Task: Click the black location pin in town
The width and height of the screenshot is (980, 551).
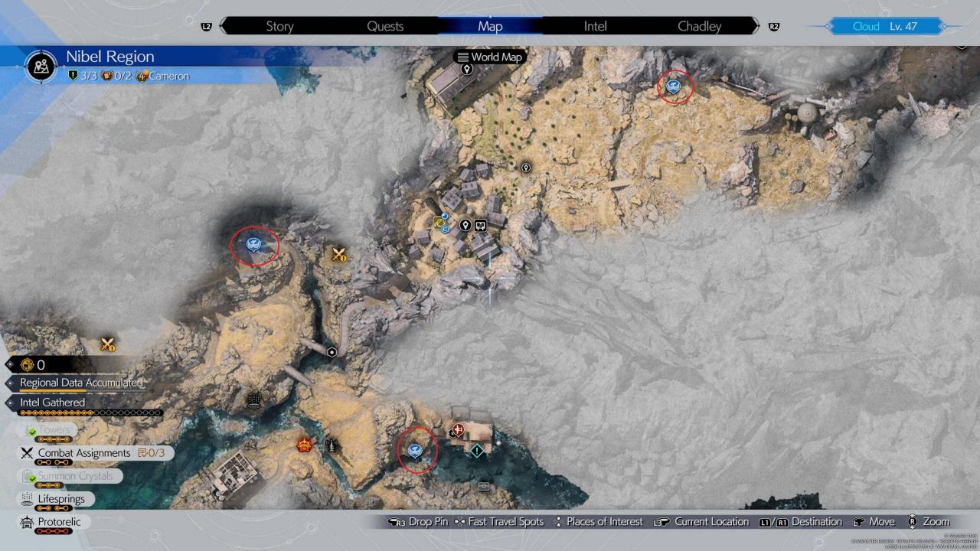Action: coord(465,226)
